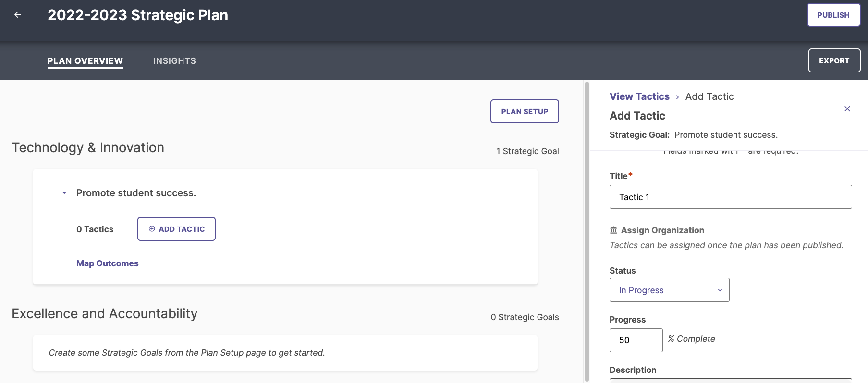Go back using the arrow icon
The height and width of the screenshot is (383, 868).
tap(18, 15)
